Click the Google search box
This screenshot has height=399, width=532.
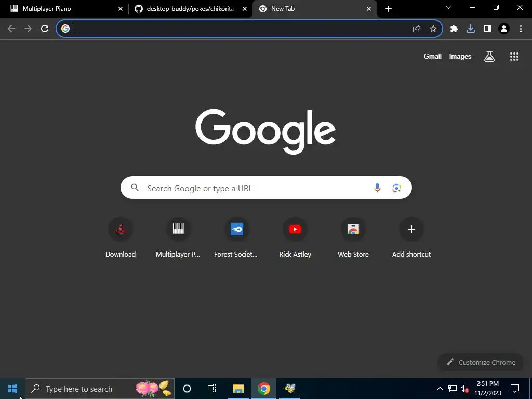pyautogui.click(x=266, y=188)
